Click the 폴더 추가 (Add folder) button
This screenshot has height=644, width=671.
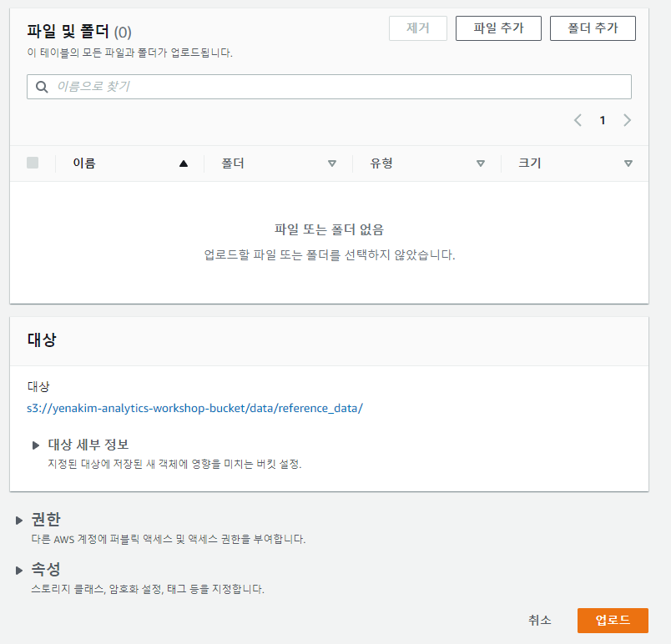click(x=593, y=28)
